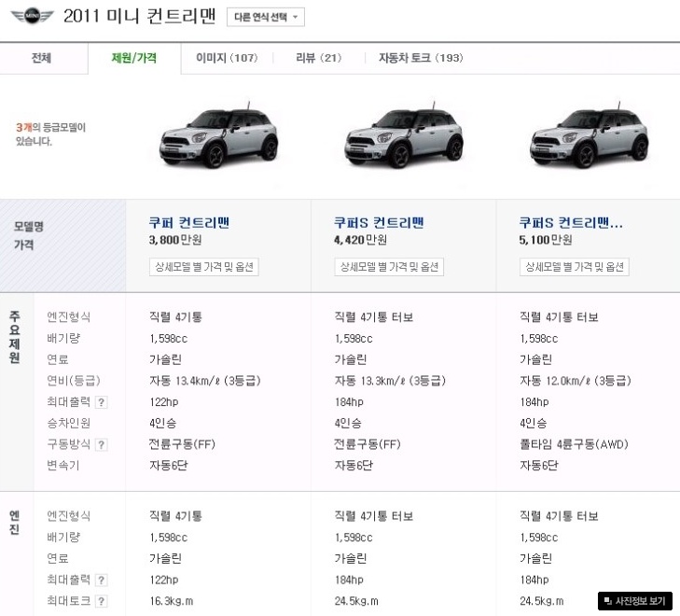Click the 16.3kg.m torque value

tap(172, 601)
